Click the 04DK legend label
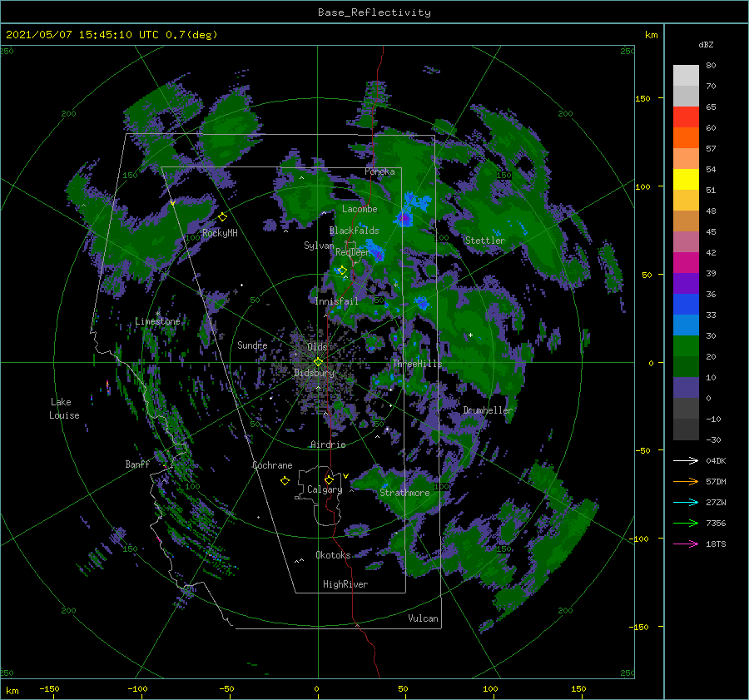Image resolution: width=749 pixels, height=700 pixels. pos(716,460)
